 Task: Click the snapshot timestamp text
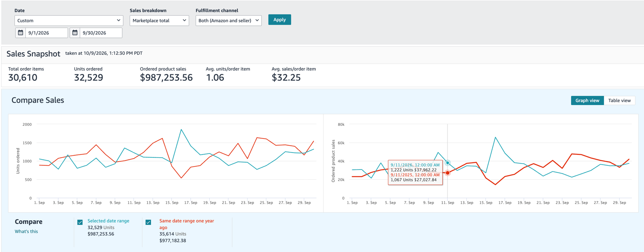(x=104, y=53)
